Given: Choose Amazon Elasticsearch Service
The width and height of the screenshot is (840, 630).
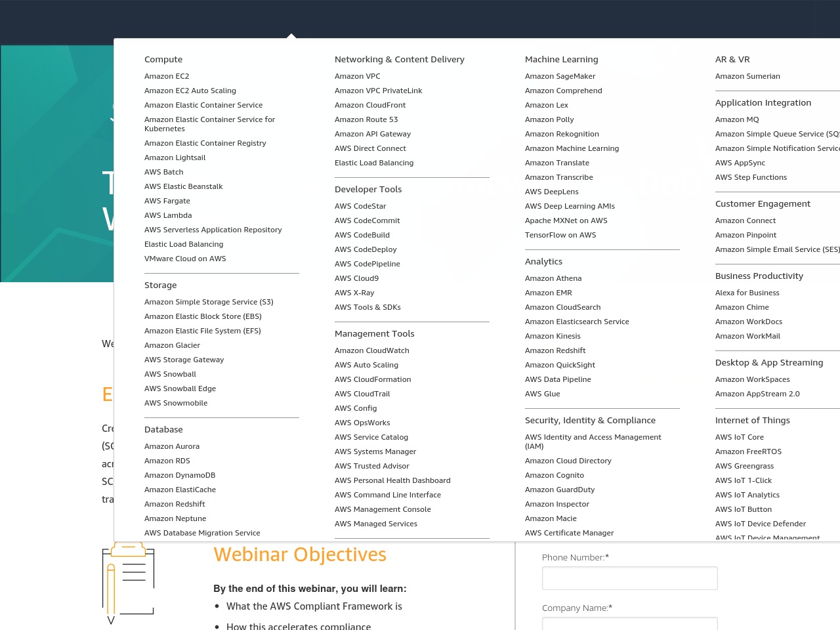Looking at the screenshot, I should 577,322.
